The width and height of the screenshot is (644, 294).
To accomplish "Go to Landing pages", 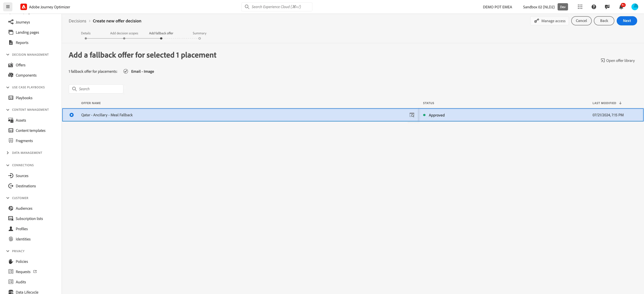I will [x=27, y=32].
